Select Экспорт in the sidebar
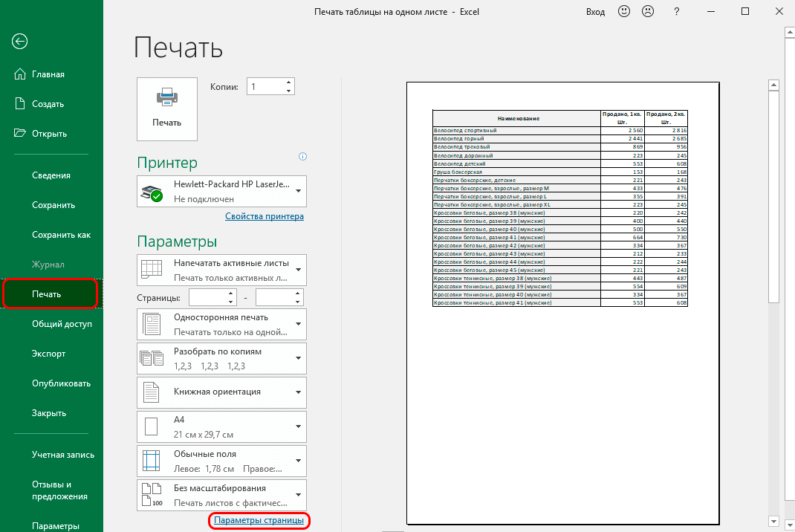 49,354
